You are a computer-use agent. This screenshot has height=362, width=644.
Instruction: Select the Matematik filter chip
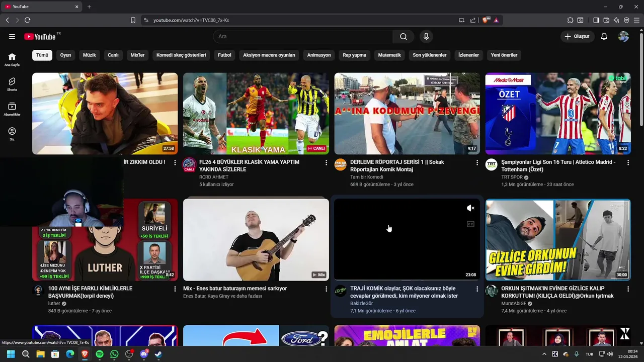tap(389, 55)
